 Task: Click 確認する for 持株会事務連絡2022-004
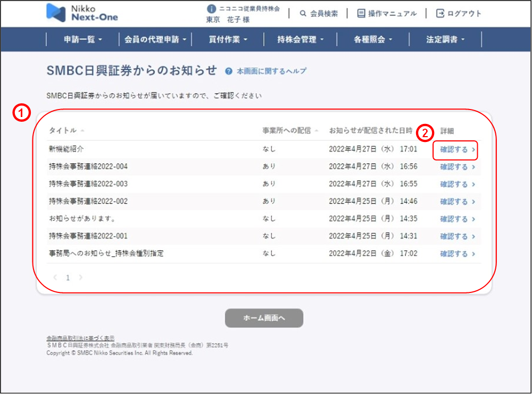pyautogui.click(x=458, y=167)
